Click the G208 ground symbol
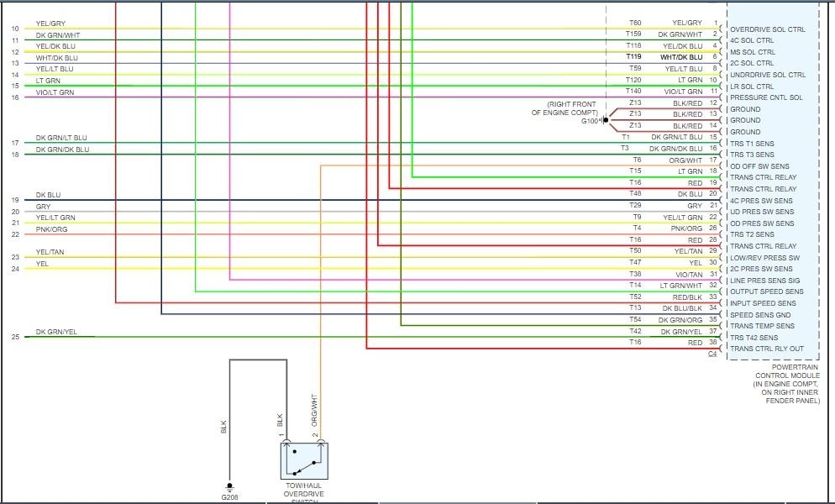 229,486
